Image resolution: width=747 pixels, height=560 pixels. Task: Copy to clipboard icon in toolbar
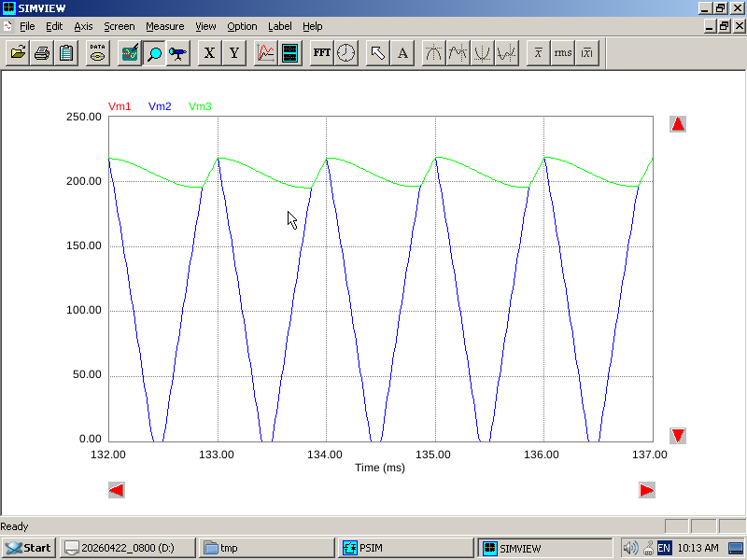[x=66, y=52]
